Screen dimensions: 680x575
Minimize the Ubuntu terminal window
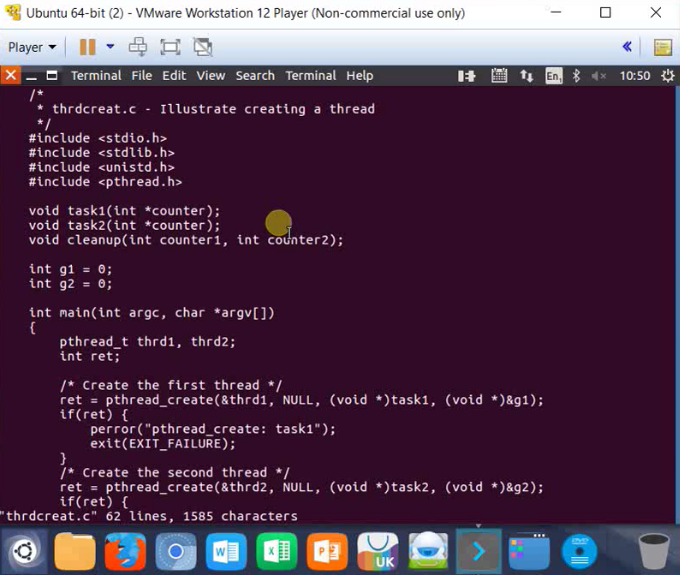pyautogui.click(x=31, y=76)
